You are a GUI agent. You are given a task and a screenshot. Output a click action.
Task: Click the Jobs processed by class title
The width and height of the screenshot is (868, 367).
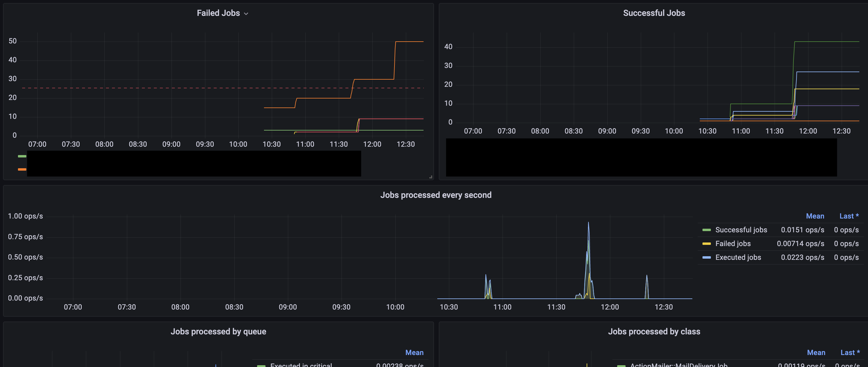(x=654, y=332)
